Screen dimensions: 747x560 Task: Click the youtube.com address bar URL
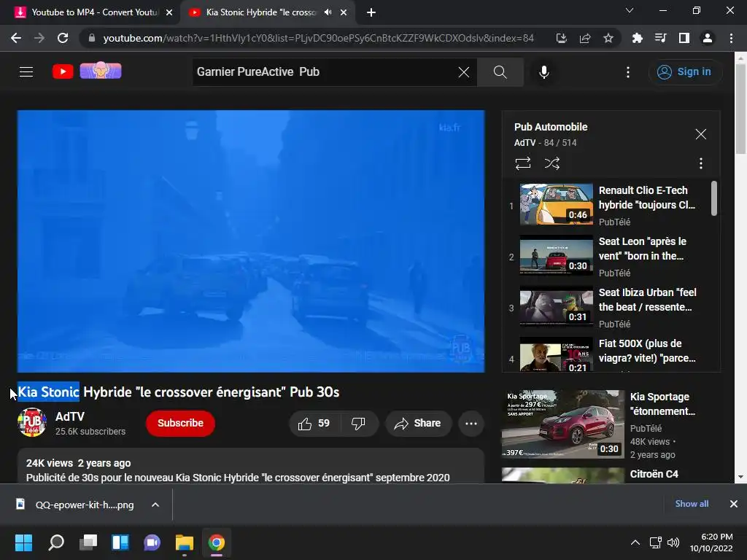[318, 38]
